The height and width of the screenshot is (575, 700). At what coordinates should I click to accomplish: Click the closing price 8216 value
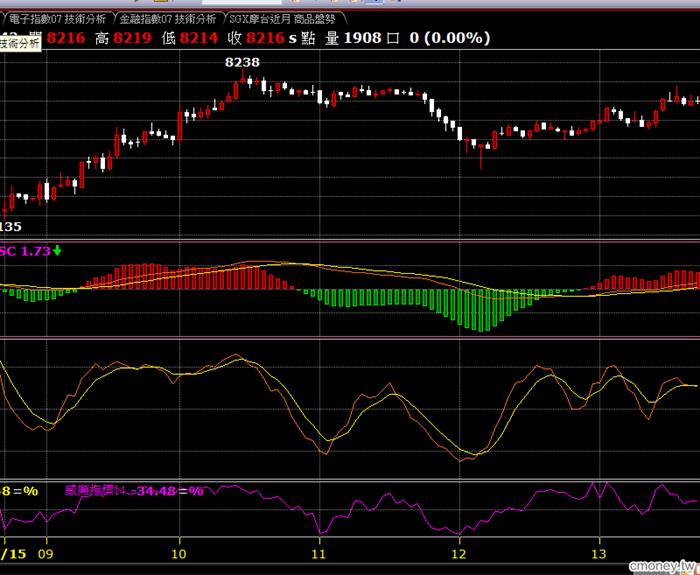[x=265, y=38]
